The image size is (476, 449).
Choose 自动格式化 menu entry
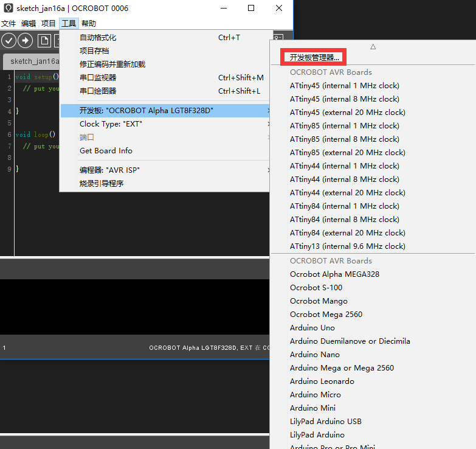(165, 38)
